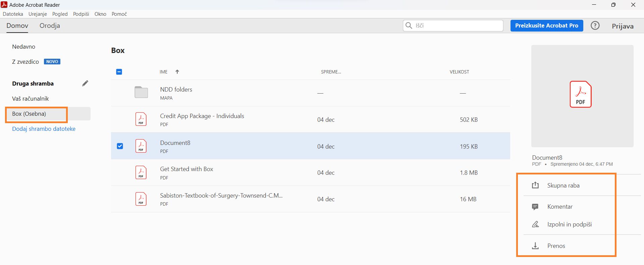Click the Document8 preview thumbnail
This screenshot has height=265, width=644.
(x=582, y=96)
